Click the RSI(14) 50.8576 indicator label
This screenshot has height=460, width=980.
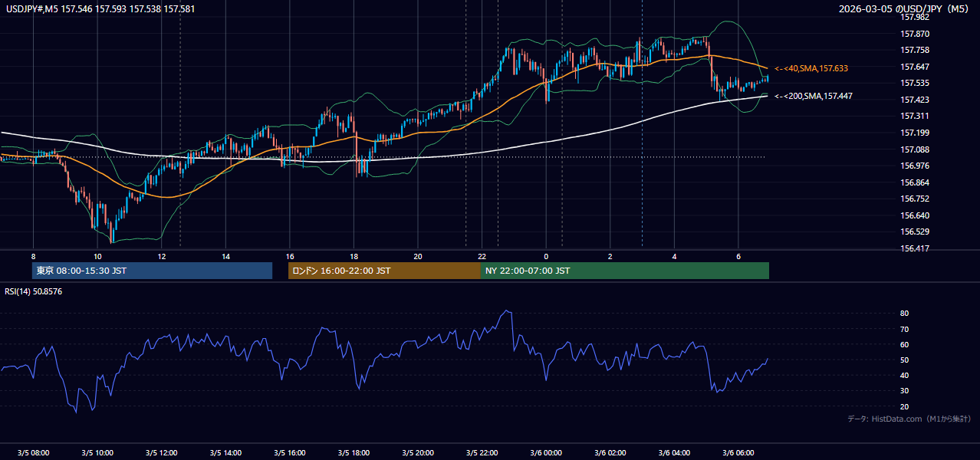[34, 291]
